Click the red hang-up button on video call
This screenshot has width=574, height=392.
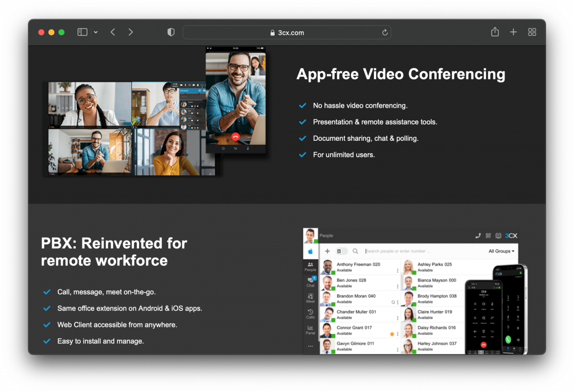(x=235, y=137)
